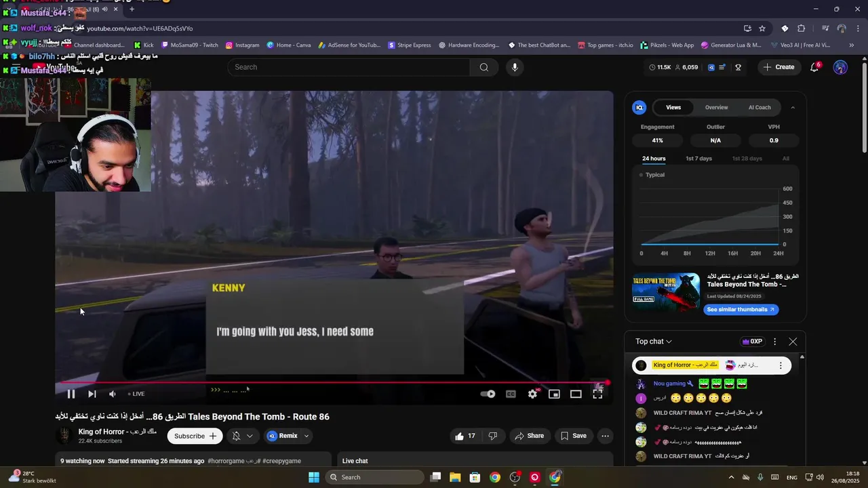
Task: Click the red video progress bar
Action: pyautogui.click(x=332, y=383)
